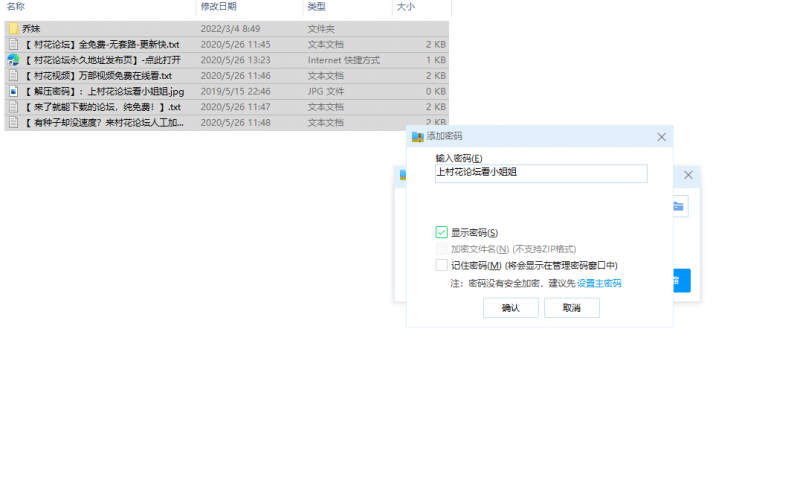Close the 添加密码 dialog
The height and width of the screenshot is (486, 800).
click(661, 136)
